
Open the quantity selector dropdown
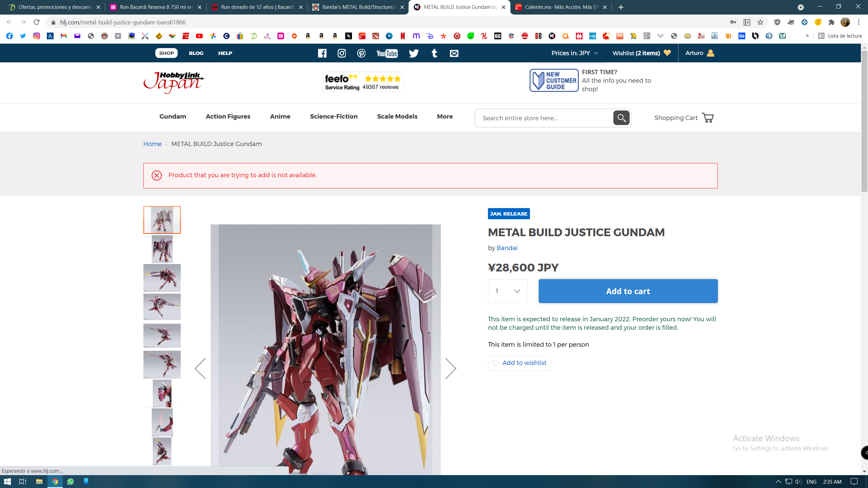point(508,291)
